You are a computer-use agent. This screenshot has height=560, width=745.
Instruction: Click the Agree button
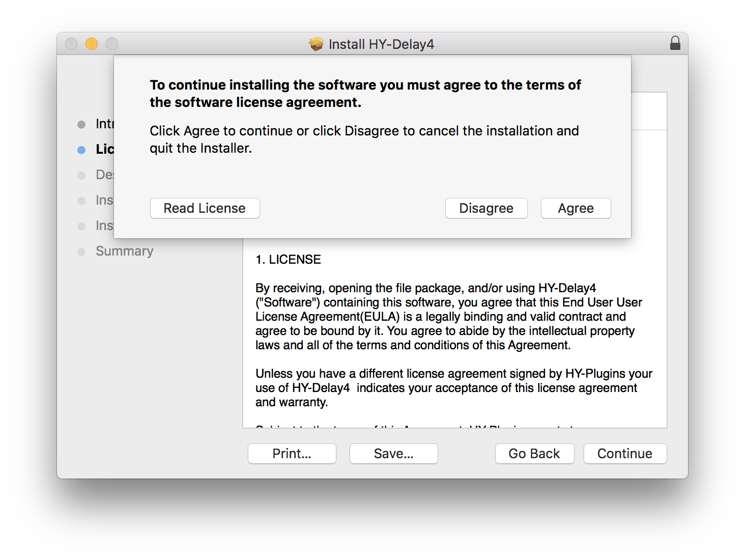pyautogui.click(x=576, y=208)
